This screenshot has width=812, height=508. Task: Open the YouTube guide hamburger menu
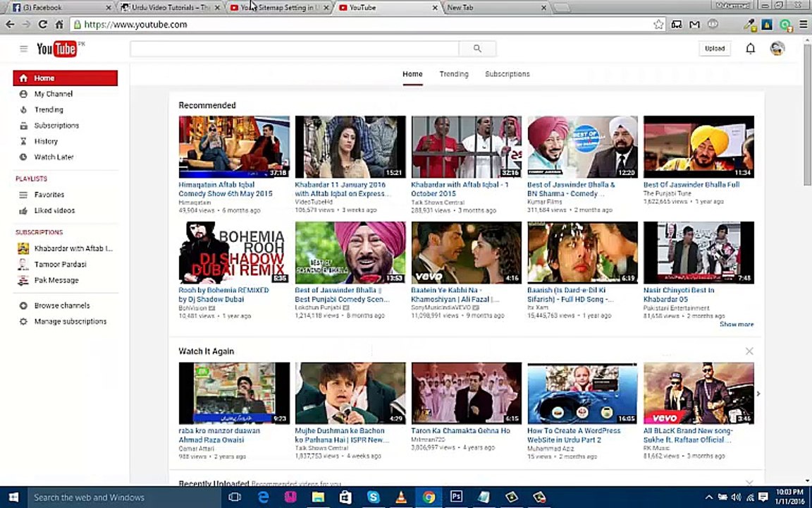(x=23, y=49)
